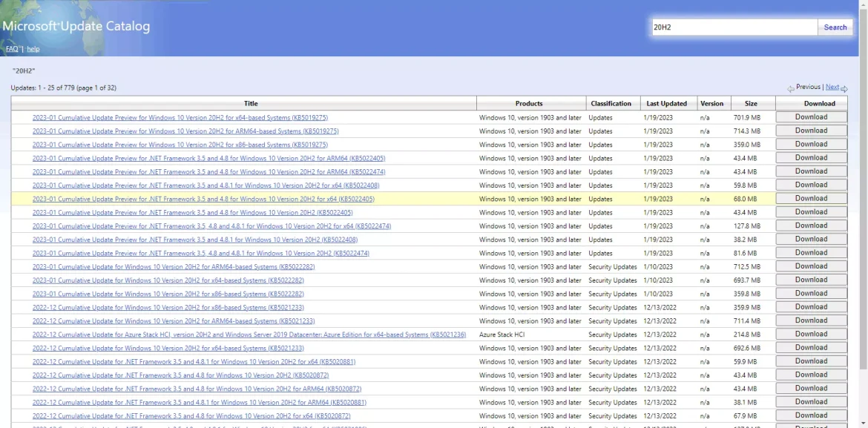868x428 pixels.
Task: Open 2023-01 Cumulative Update x86 KB5022282 link
Action: pyautogui.click(x=168, y=294)
